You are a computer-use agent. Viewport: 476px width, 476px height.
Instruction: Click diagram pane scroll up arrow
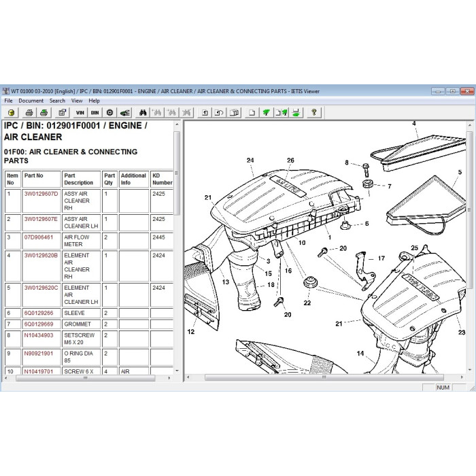pyautogui.click(x=470, y=125)
